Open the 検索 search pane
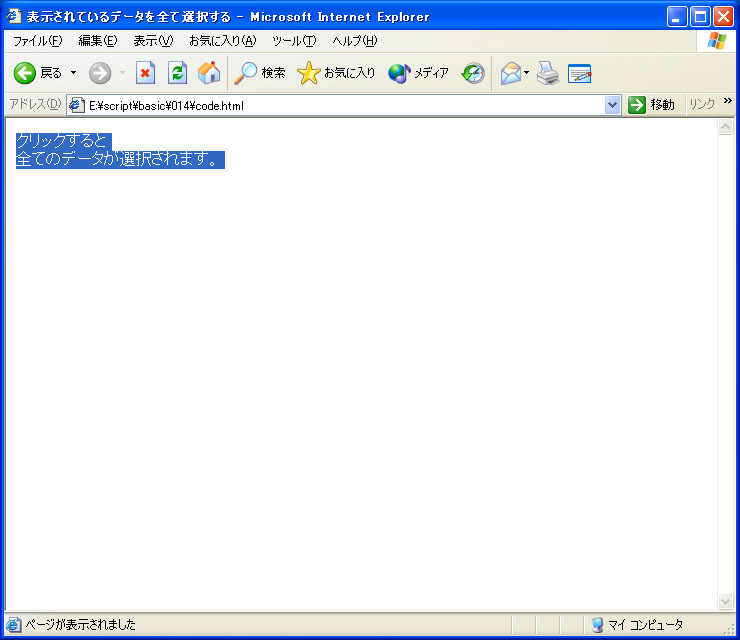This screenshot has width=740, height=640. (260, 73)
